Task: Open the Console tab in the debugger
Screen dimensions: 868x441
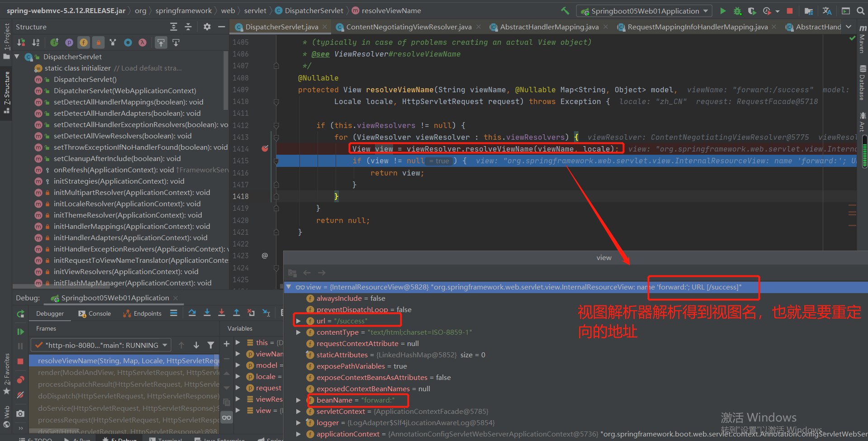Action: click(95, 313)
